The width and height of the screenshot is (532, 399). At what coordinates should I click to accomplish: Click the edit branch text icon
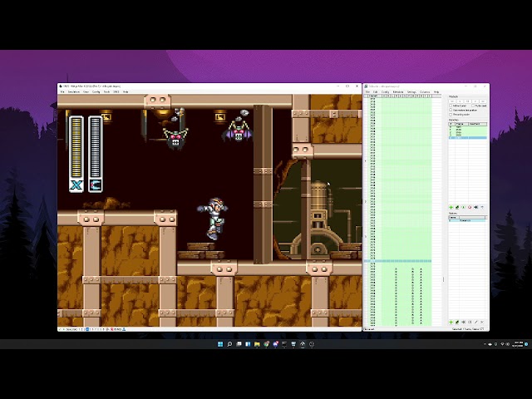coord(475,207)
